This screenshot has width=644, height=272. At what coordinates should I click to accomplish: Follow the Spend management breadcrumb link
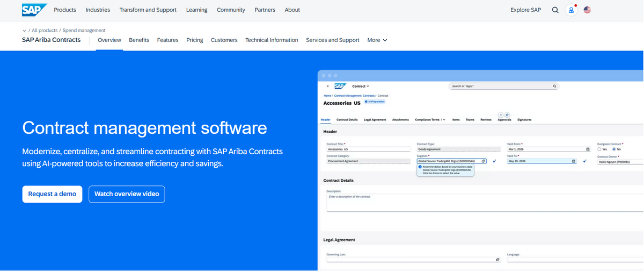point(84,31)
